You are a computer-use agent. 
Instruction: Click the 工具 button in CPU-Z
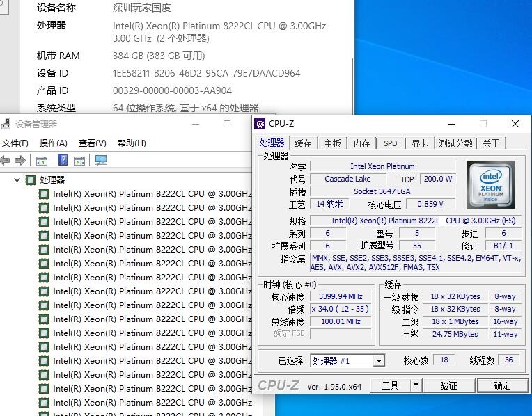[x=390, y=385]
